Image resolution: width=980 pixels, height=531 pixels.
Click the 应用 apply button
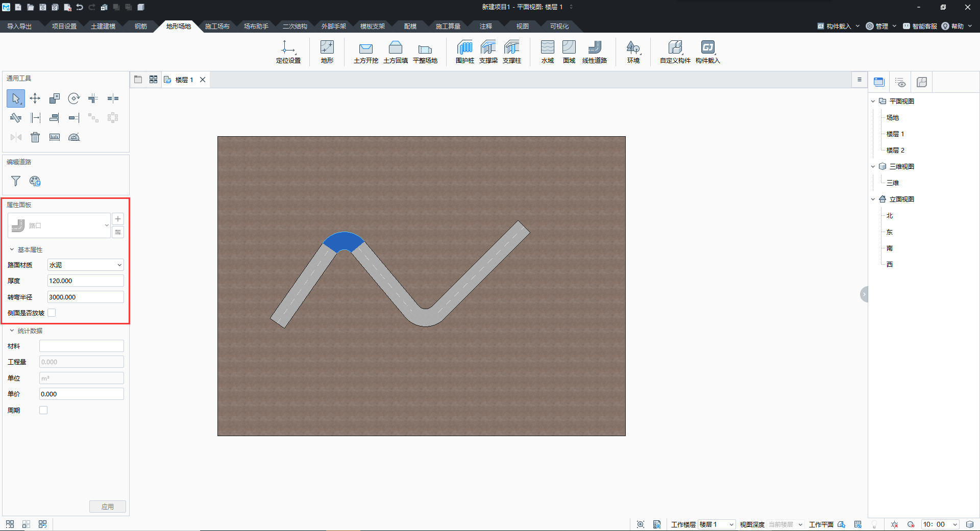click(x=108, y=507)
